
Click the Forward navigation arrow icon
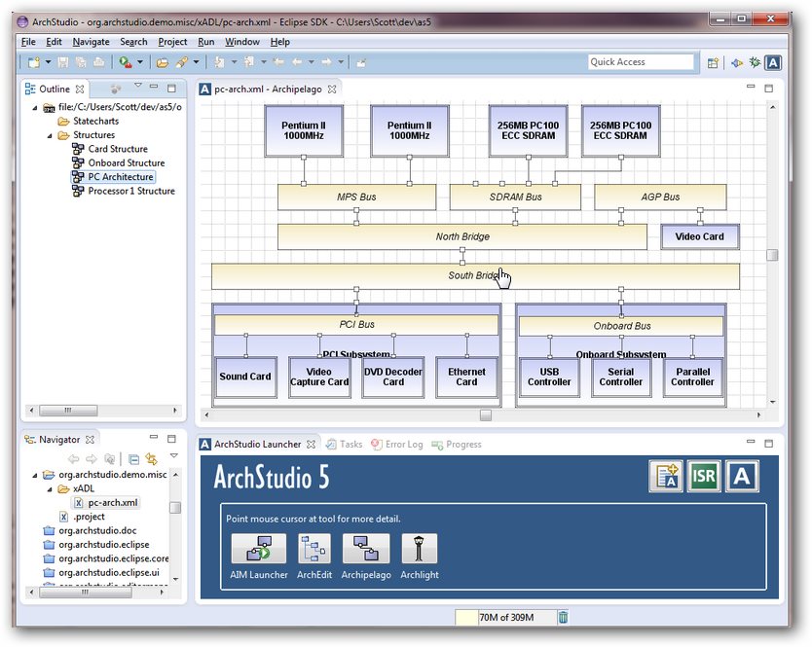[326, 62]
